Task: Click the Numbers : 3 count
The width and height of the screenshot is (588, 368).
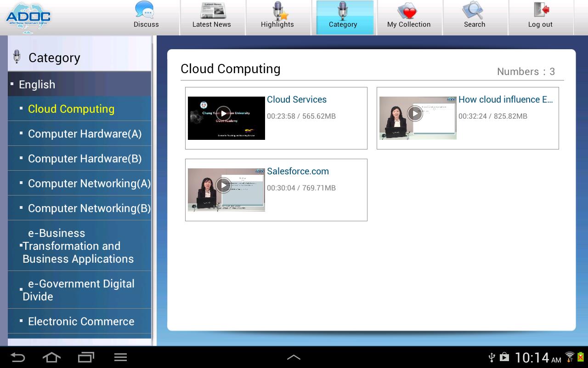Action: click(x=526, y=71)
